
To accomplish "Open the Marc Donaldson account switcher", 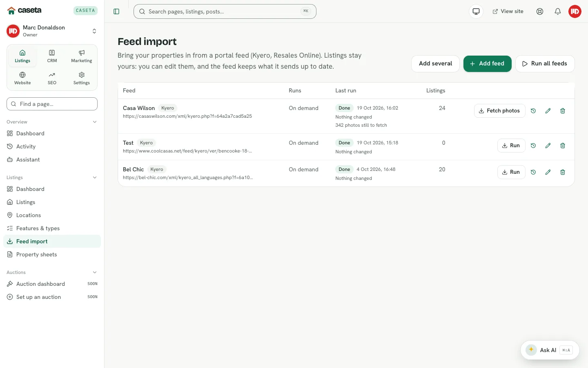I will (x=52, y=31).
